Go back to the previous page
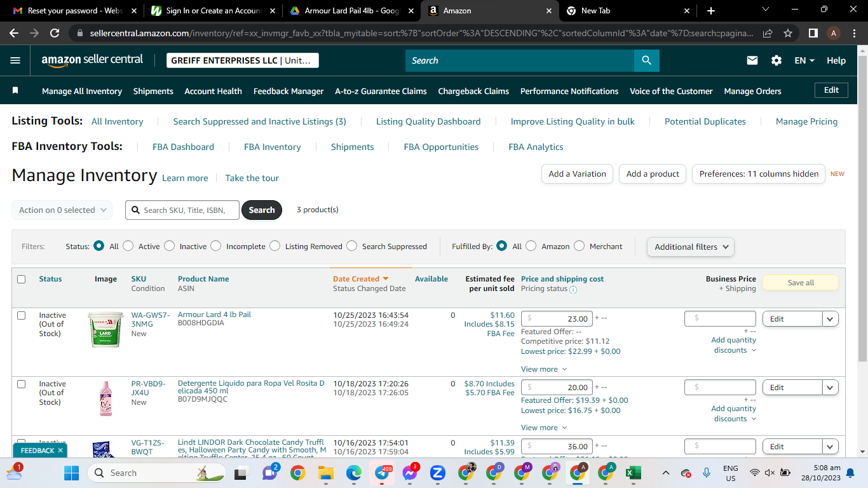Screen dimensions: 868x488 point(14,33)
